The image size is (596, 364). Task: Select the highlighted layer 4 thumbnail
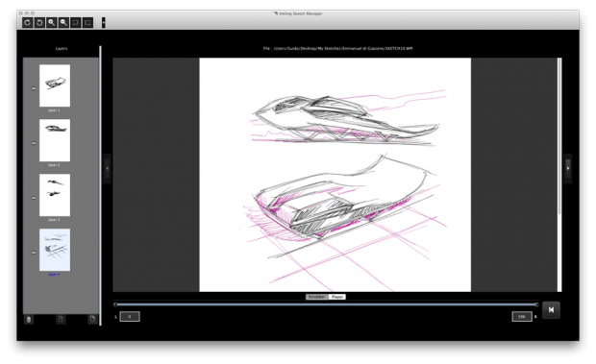[55, 250]
